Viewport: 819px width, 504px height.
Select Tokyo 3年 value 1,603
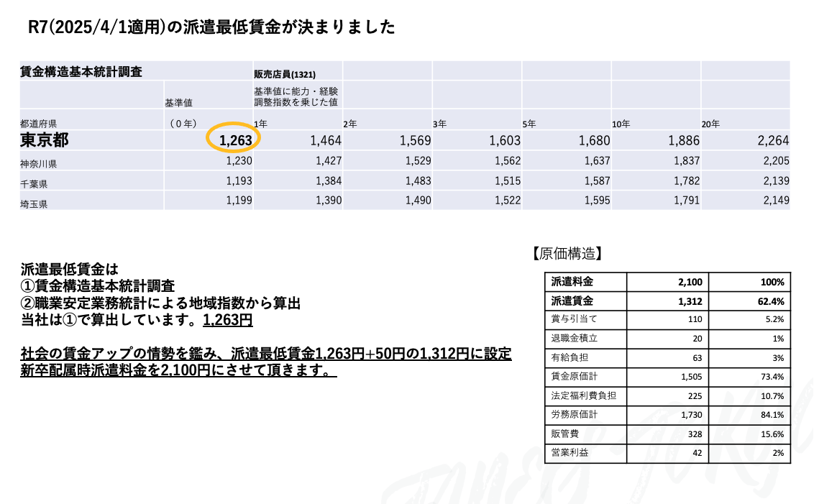click(505, 140)
